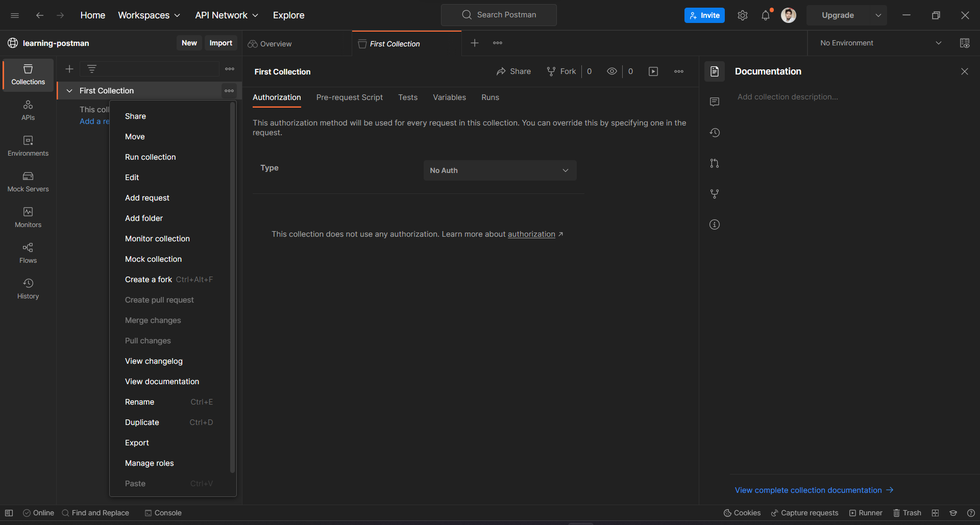The height and width of the screenshot is (525, 980).
Task: Open the No Auth type dropdown
Action: click(500, 170)
